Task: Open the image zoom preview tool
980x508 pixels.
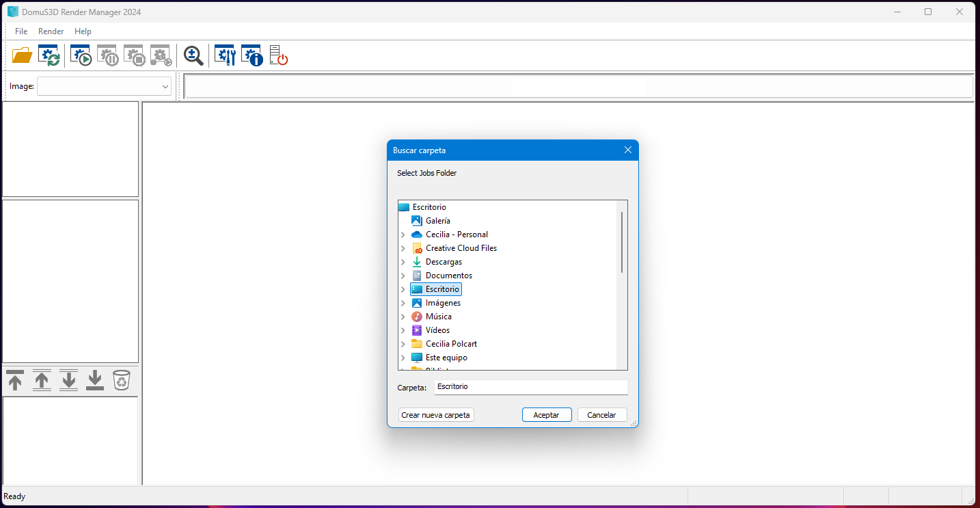Action: [x=193, y=55]
